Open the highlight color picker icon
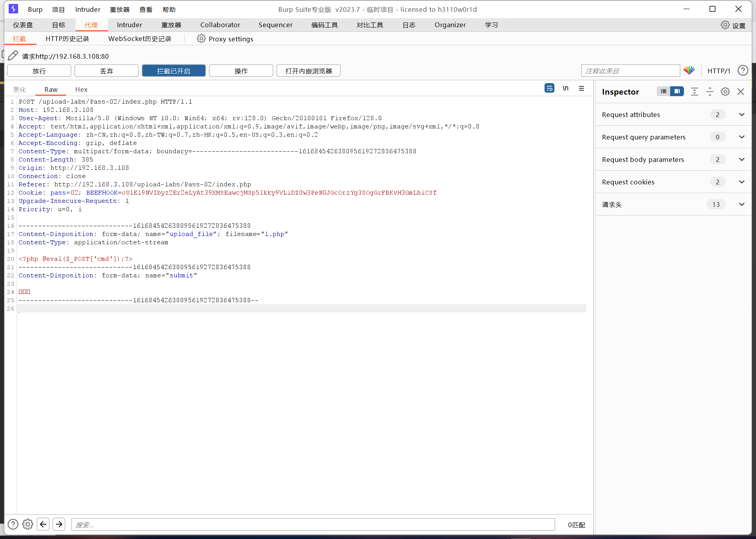Image resolution: width=756 pixels, height=539 pixels. click(689, 71)
